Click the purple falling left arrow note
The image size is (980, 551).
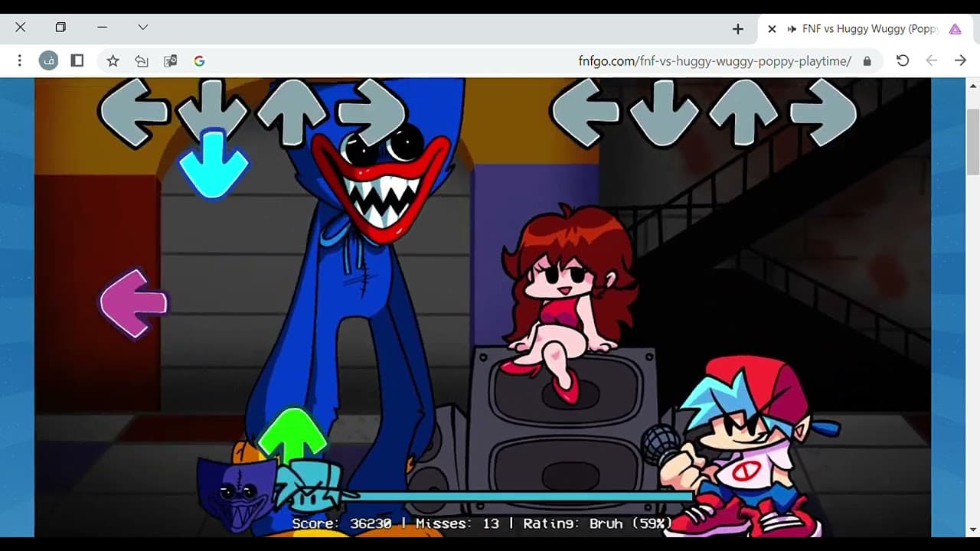coord(133,303)
